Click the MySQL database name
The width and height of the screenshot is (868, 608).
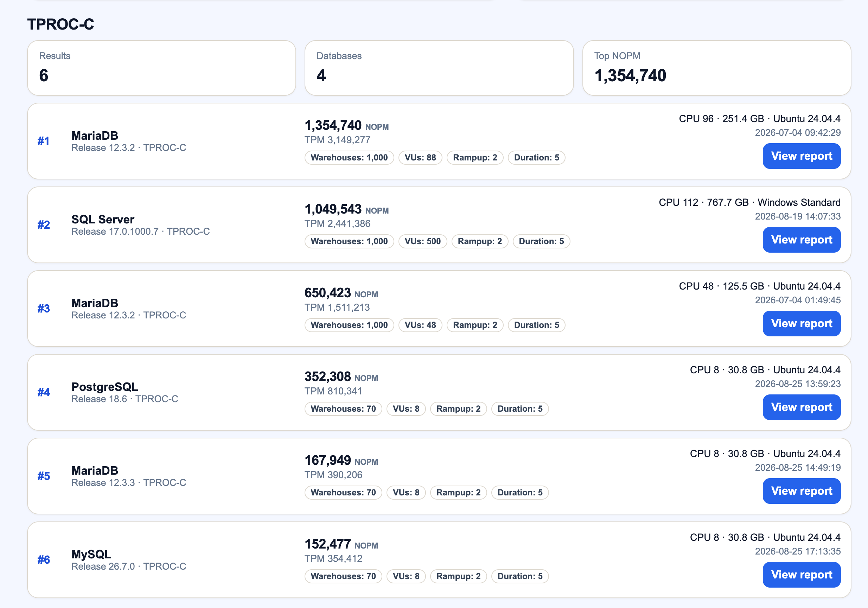coord(91,554)
